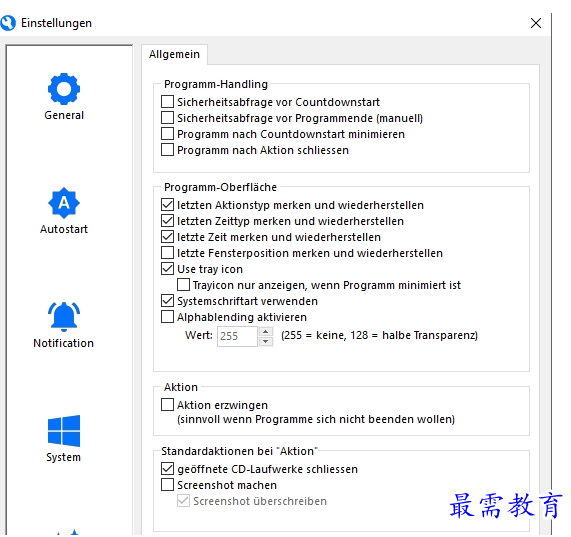Toggle the Use tray icon checkbox
This screenshot has height=537, width=571.
(x=167, y=269)
